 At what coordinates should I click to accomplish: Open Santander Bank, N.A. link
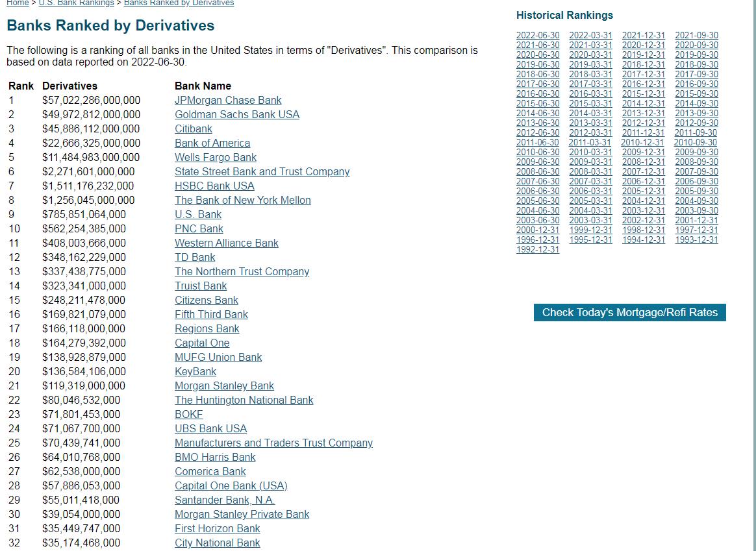(x=225, y=500)
